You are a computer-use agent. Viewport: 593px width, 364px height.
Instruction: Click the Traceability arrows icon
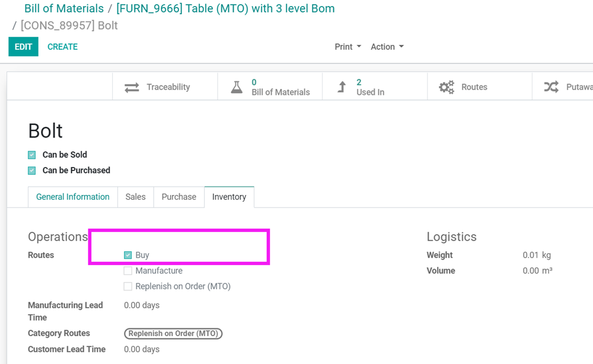click(x=132, y=87)
